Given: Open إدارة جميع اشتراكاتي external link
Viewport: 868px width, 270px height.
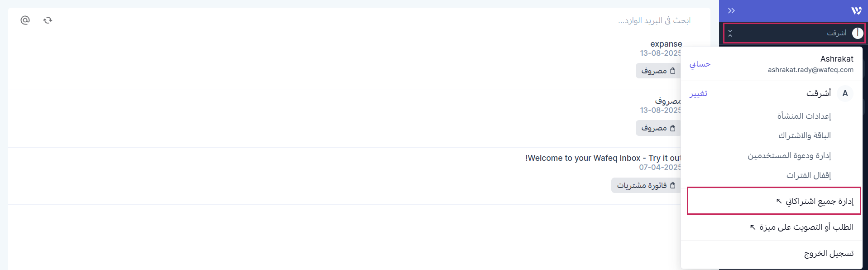Looking at the screenshot, I should (x=815, y=201).
